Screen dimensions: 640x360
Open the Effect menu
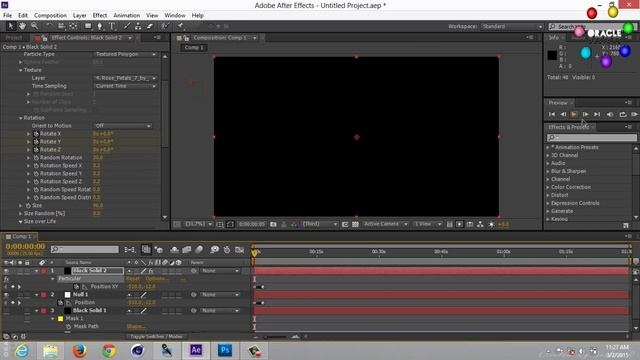pos(100,15)
